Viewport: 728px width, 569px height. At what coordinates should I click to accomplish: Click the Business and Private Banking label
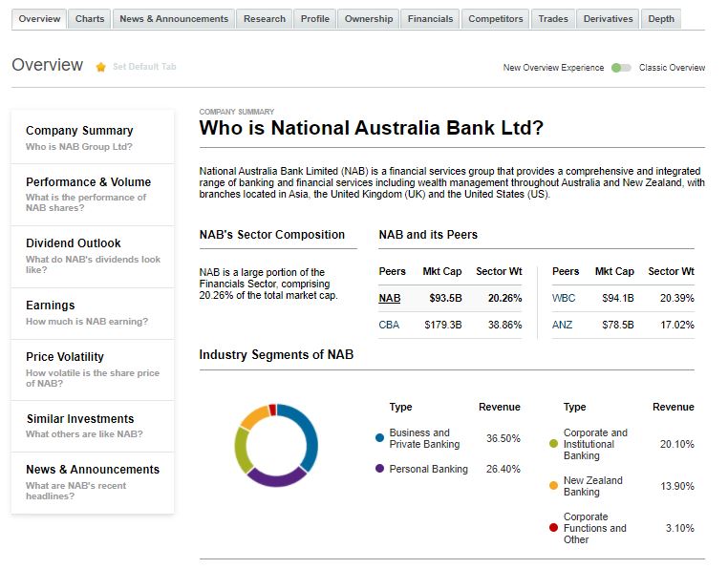click(424, 438)
